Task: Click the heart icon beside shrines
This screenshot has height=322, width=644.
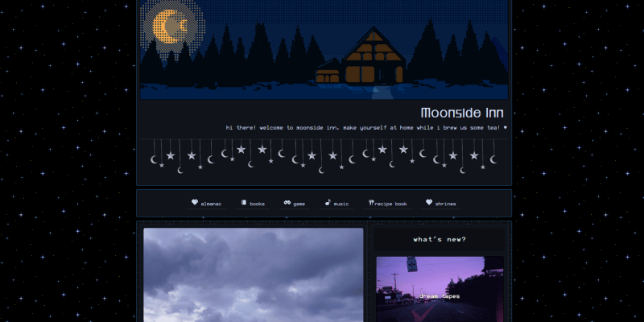Action: coord(429,203)
